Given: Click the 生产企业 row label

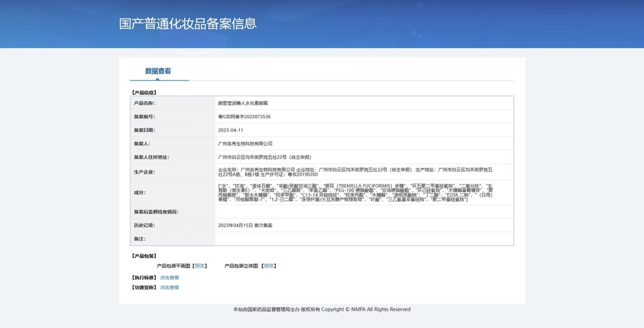Looking at the screenshot, I should pyautogui.click(x=144, y=172).
